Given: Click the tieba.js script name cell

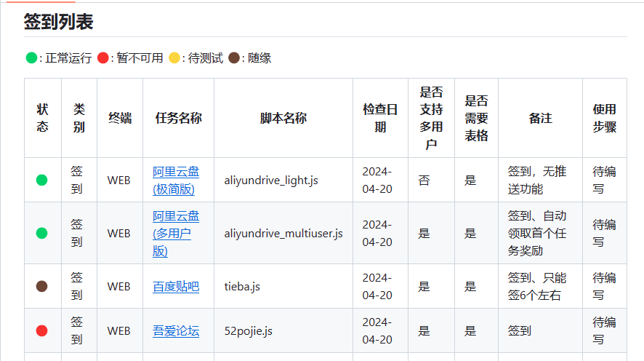Looking at the screenshot, I should tap(242, 287).
